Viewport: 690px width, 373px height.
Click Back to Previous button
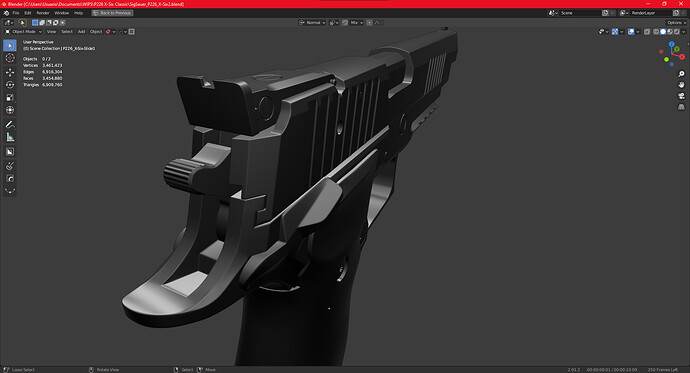click(112, 13)
